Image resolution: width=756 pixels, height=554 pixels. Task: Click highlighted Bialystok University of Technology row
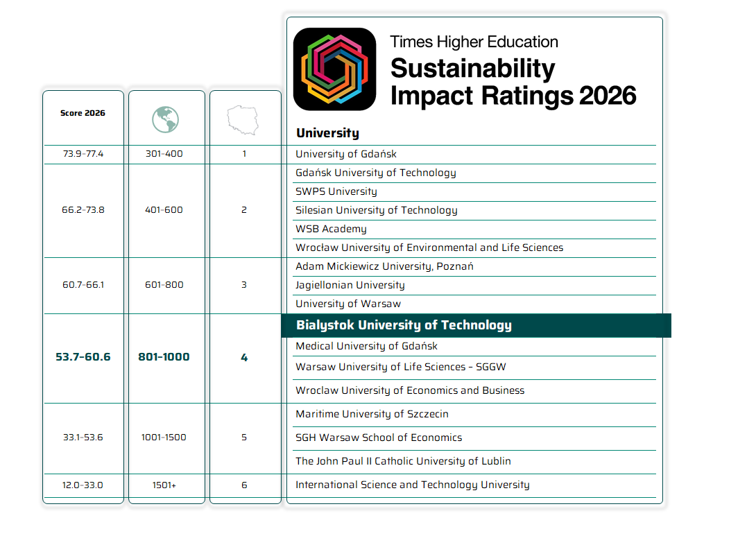476,325
